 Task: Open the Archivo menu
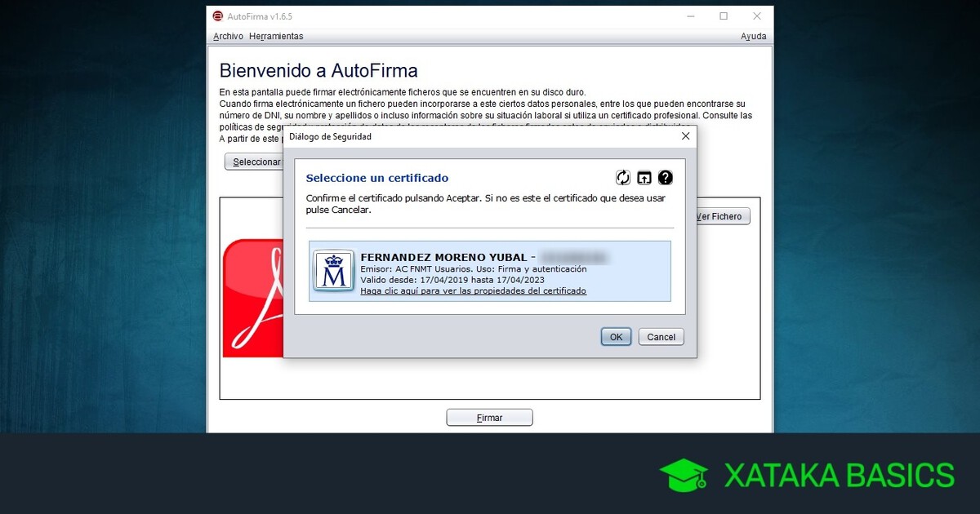click(x=228, y=36)
